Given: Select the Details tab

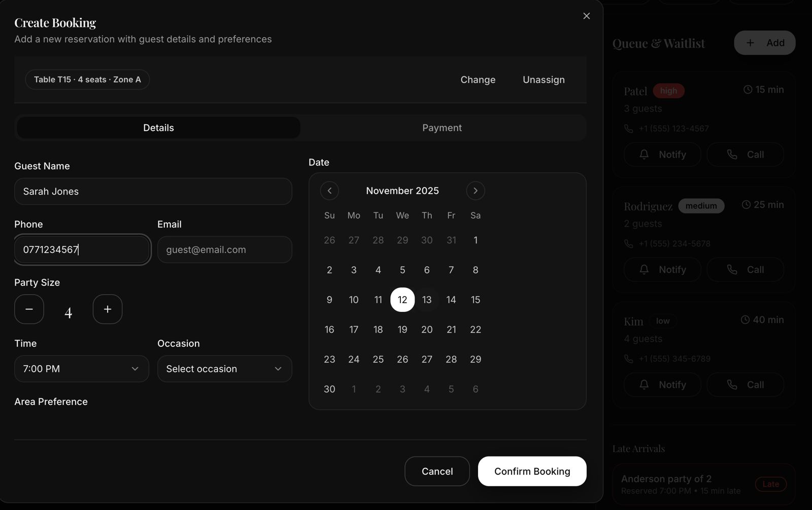Looking at the screenshot, I should coord(158,128).
